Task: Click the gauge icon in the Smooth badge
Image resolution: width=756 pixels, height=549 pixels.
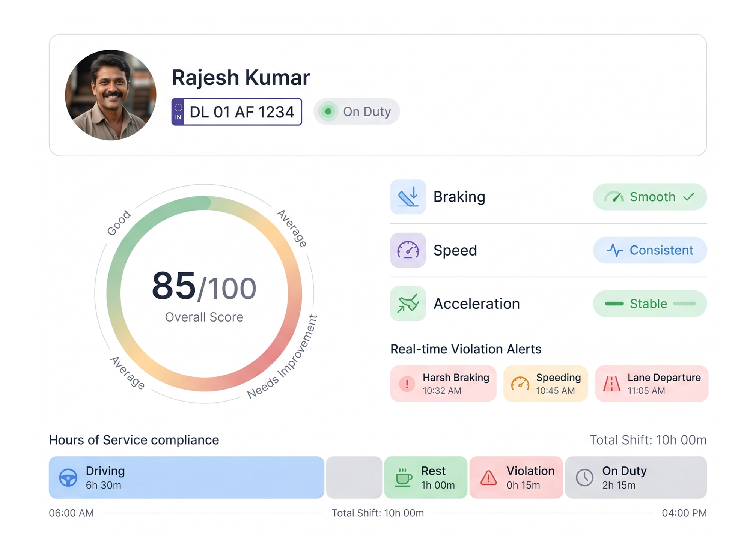Action: [x=614, y=197]
